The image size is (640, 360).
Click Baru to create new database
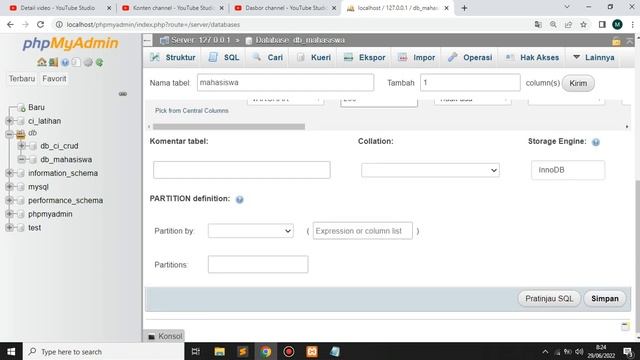36,107
